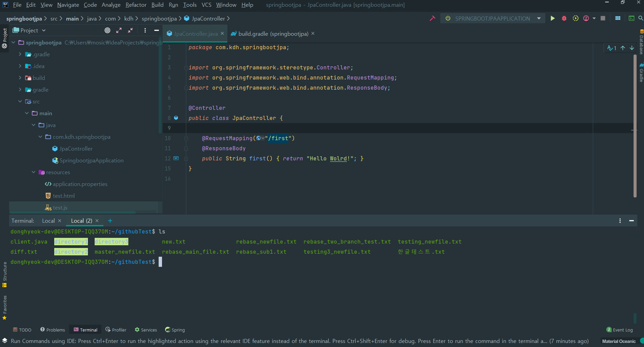Open the more-run-options dropdown arrow next to the profiler icon

pos(594,18)
